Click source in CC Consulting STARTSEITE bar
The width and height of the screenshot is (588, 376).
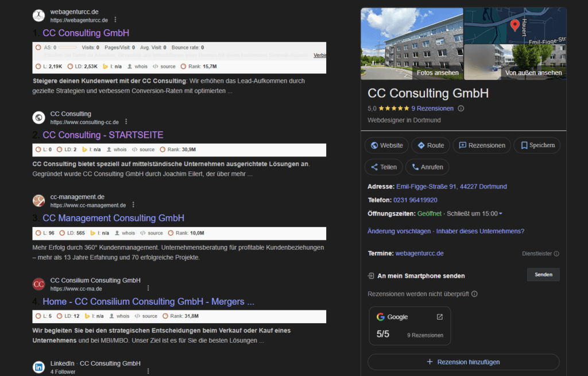click(143, 149)
